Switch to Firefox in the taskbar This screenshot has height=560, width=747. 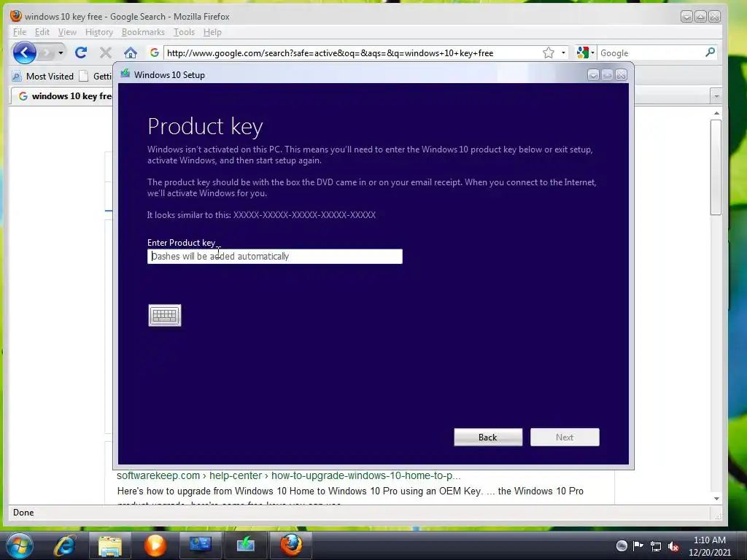pyautogui.click(x=290, y=545)
